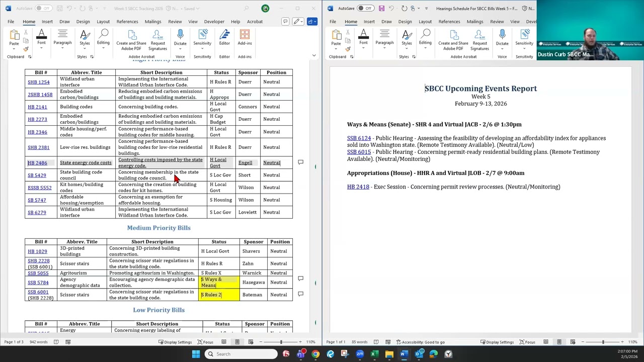Click Format Painter brush in left Word window
This screenshot has width=644, height=362.
[x=26, y=49]
